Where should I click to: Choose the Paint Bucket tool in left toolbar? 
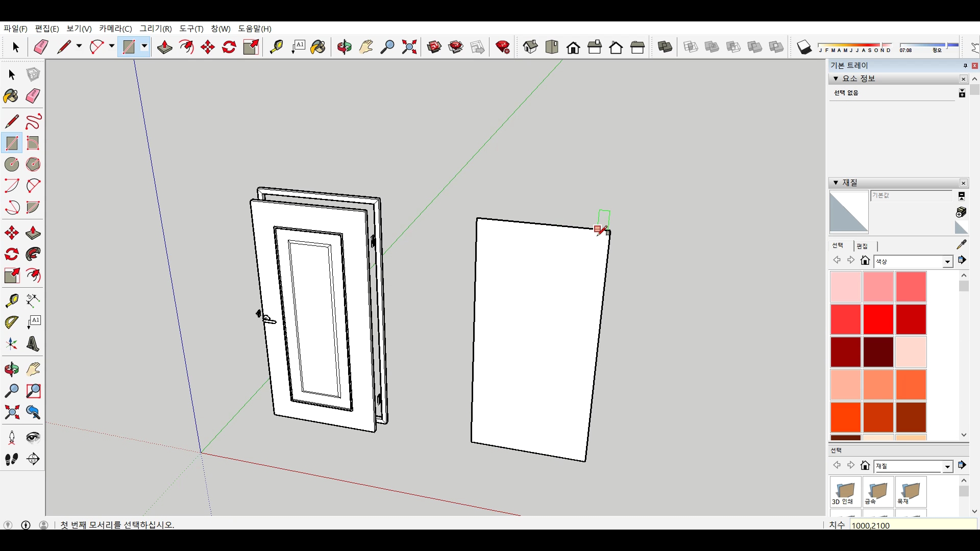click(11, 96)
